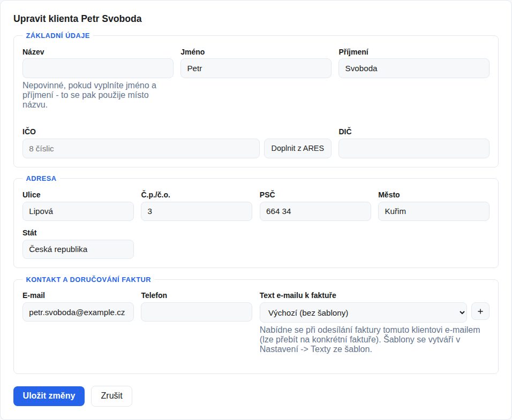This screenshot has height=420, width=512.
Task: Click the Ulice field label
Action: (x=32, y=195)
